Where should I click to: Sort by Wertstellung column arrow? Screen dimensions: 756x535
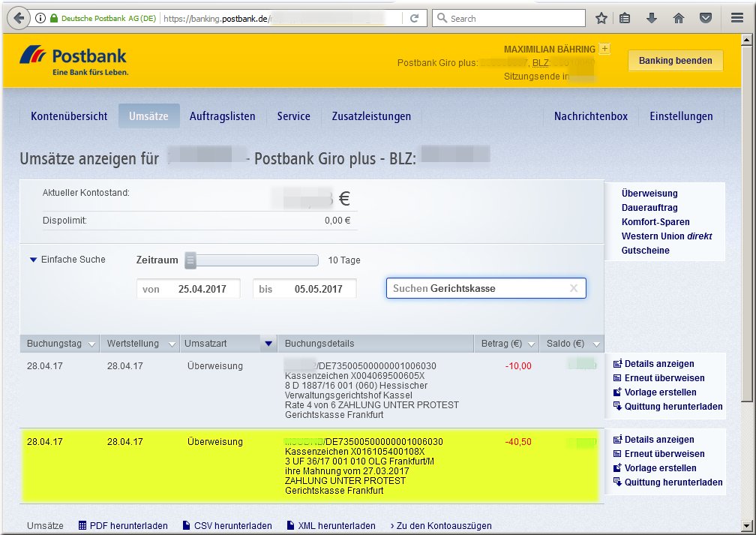(172, 344)
